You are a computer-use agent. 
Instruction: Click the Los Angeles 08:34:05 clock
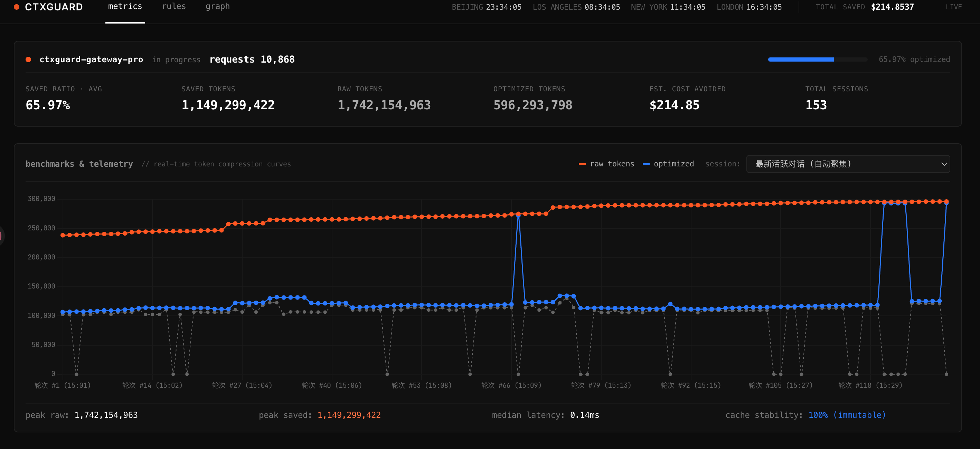(576, 7)
